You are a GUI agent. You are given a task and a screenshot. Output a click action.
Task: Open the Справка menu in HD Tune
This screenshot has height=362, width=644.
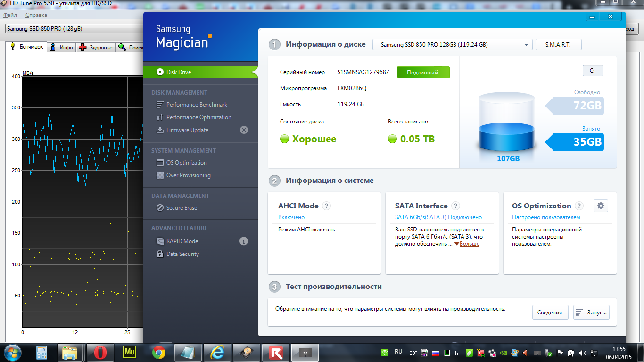click(36, 15)
